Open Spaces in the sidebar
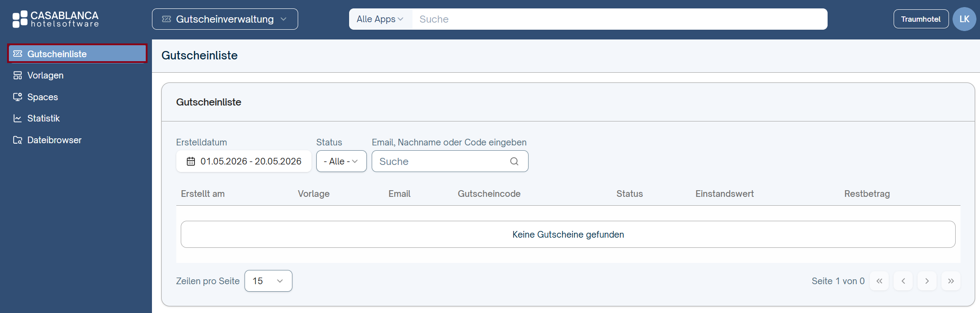 tap(77, 97)
